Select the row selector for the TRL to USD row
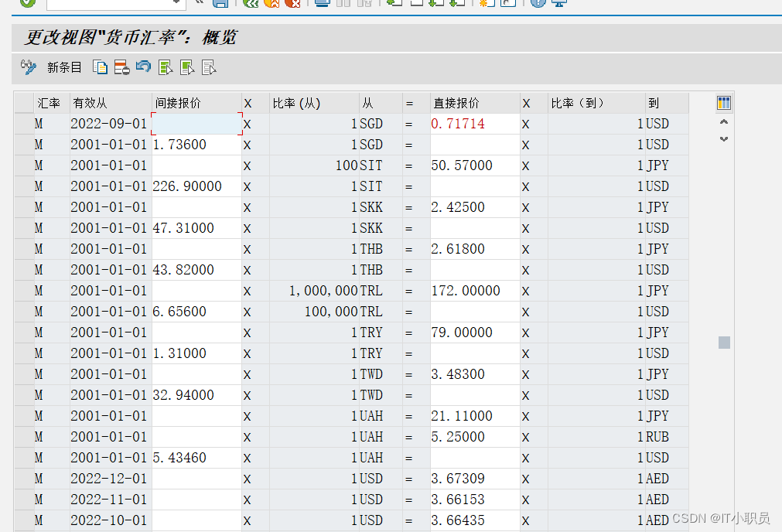 pos(23,312)
